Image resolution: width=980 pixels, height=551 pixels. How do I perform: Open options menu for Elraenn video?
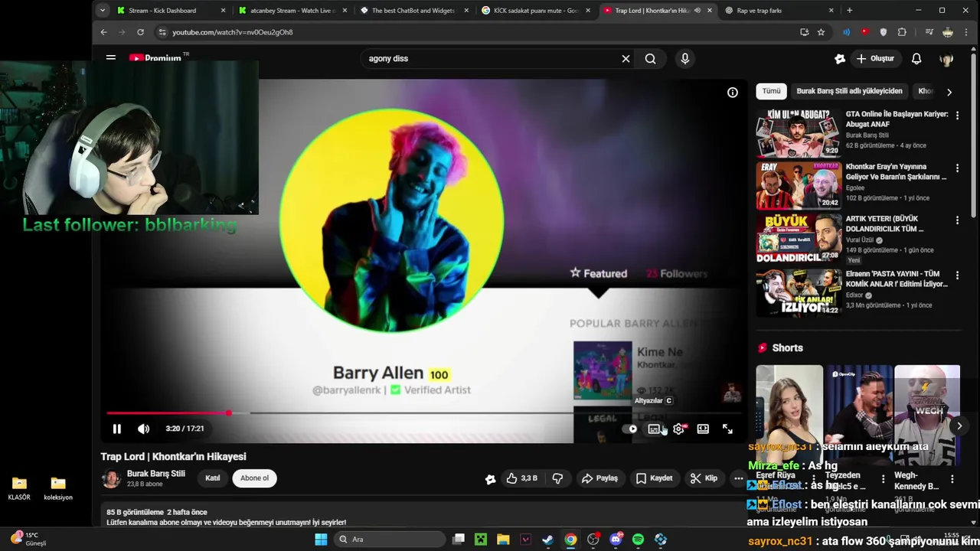click(x=957, y=275)
